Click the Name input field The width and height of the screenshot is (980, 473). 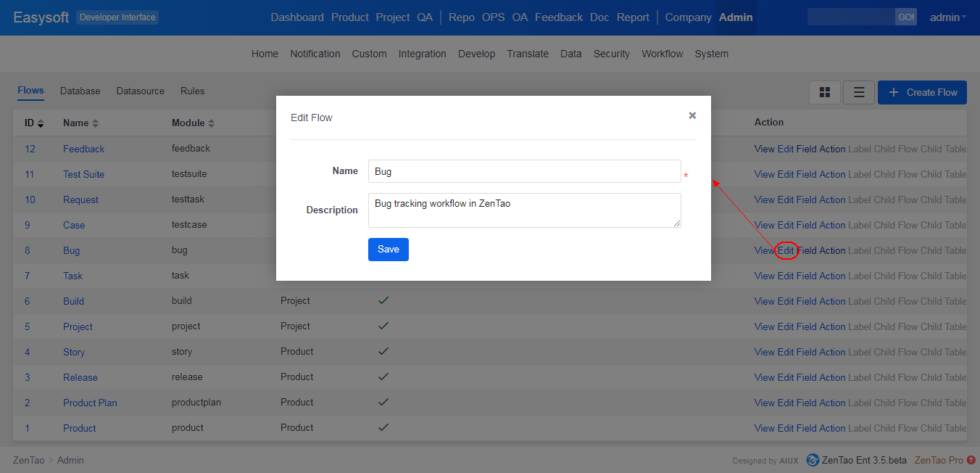pos(524,171)
